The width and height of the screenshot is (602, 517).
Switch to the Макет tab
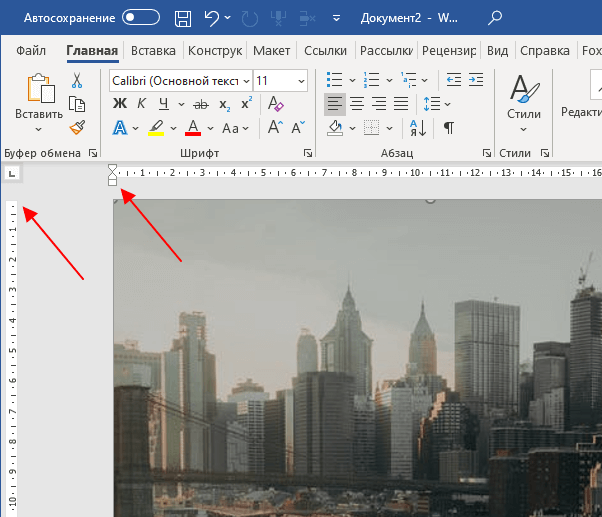click(x=271, y=51)
